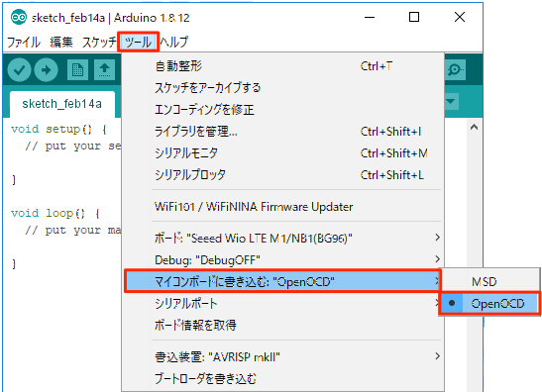The height and width of the screenshot is (392, 542).
Task: Click the New sketch document icon
Action: point(77,70)
